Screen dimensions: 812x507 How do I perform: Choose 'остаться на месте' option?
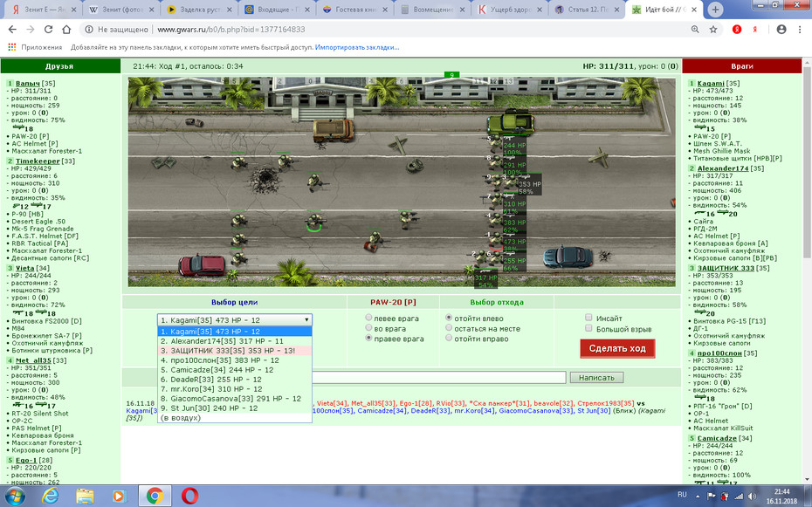[449, 328]
